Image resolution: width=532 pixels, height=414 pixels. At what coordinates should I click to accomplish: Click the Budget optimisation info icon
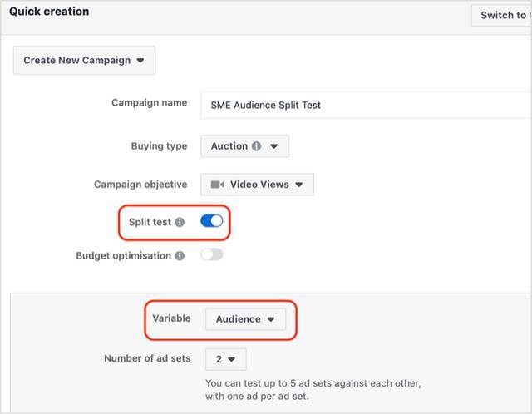(179, 256)
